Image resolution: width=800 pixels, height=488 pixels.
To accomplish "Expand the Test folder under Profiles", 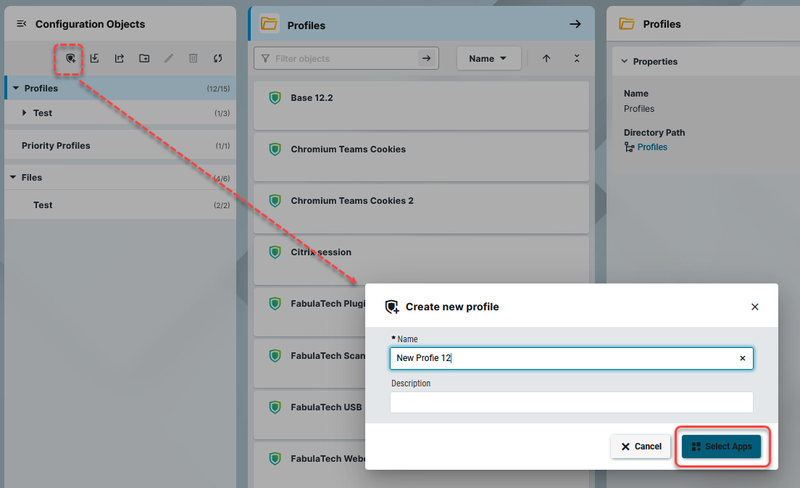I will coord(25,113).
